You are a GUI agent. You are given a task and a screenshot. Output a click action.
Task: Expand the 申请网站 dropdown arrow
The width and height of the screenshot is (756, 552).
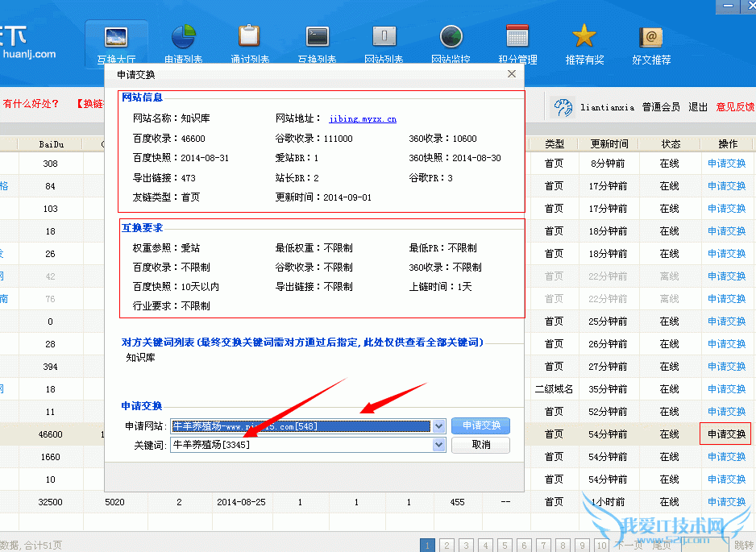[x=438, y=425]
